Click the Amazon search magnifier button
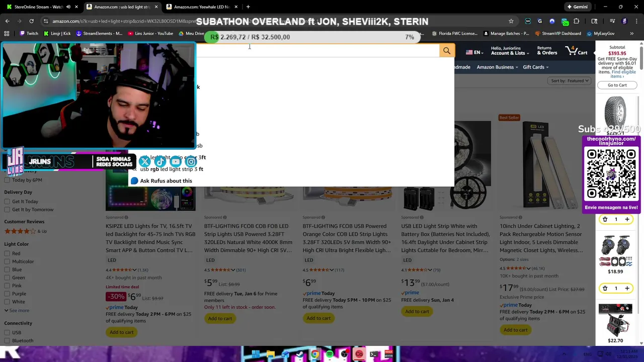 point(447,51)
